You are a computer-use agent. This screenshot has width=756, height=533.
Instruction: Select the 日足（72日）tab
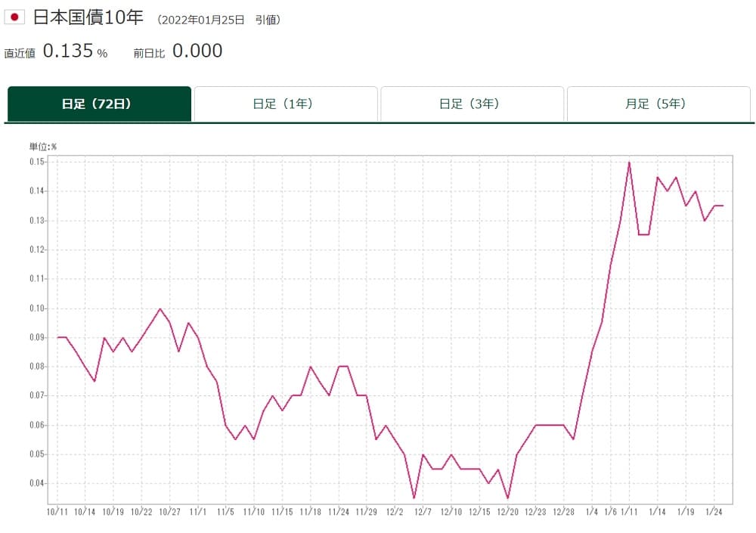tap(99, 104)
